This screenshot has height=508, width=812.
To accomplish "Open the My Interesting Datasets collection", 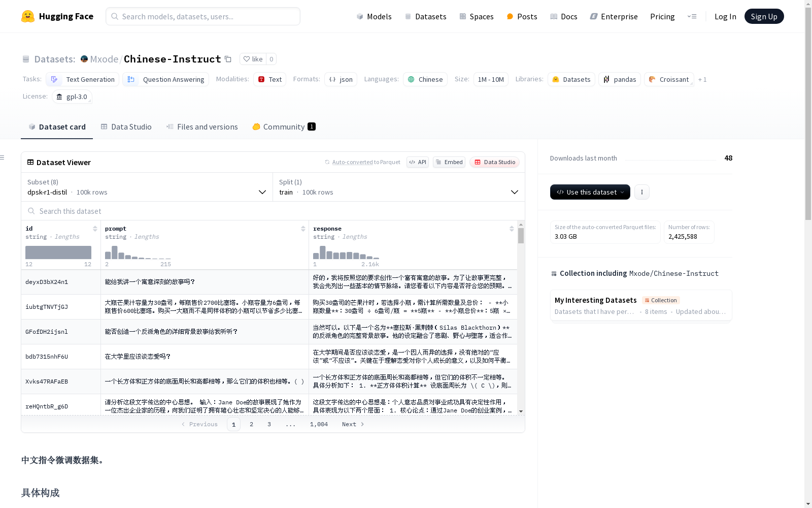I will pyautogui.click(x=641, y=305).
